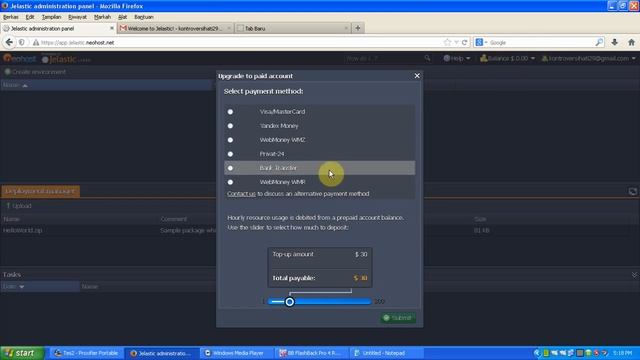Switch to Jelastic administration panel tab
640x360 pixels.
point(58,28)
